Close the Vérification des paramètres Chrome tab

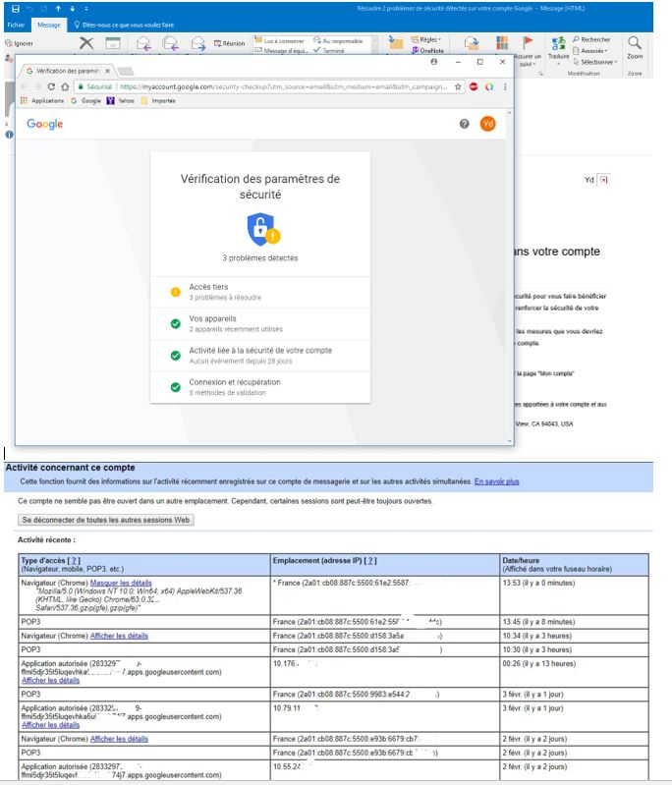[x=108, y=71]
